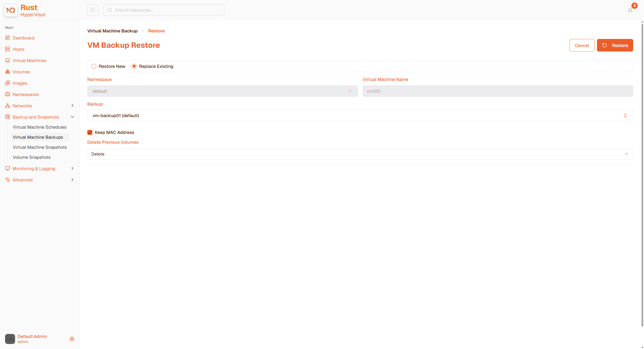Open Virtual Machine Snapshots submenu item
This screenshot has height=349, width=644.
point(40,147)
